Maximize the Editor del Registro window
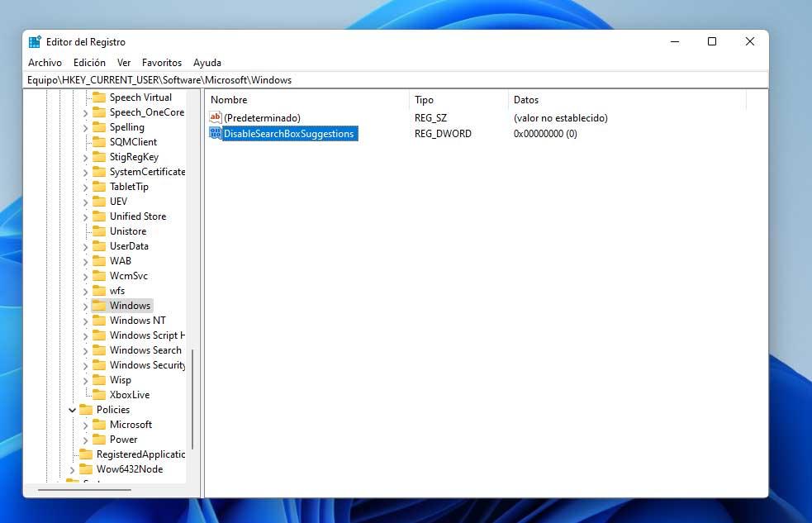812x523 pixels. click(712, 41)
